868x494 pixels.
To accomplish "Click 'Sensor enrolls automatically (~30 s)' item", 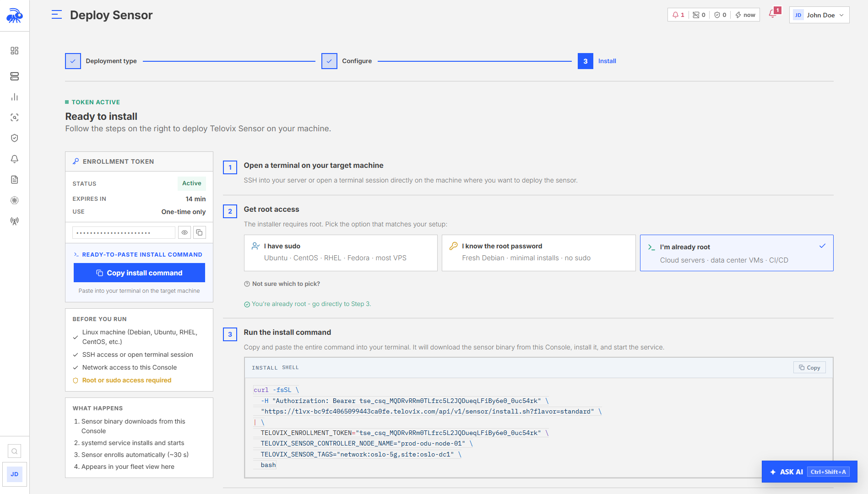I will pyautogui.click(x=135, y=455).
